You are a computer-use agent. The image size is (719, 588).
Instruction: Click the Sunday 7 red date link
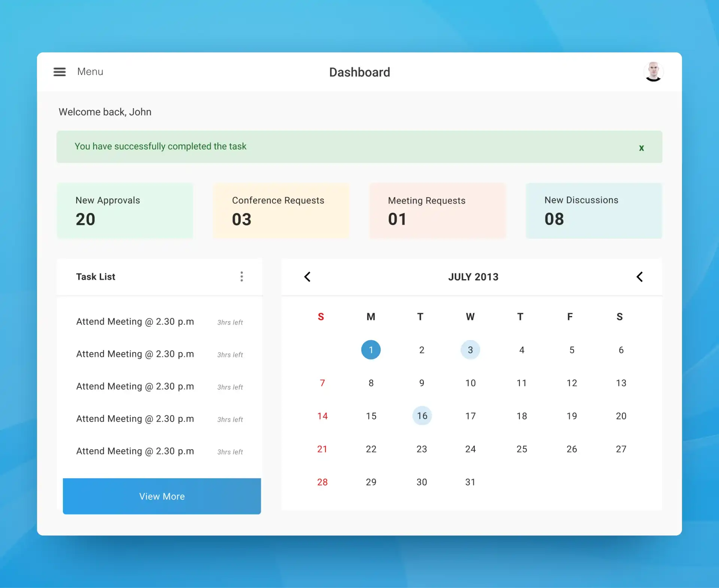(x=322, y=383)
